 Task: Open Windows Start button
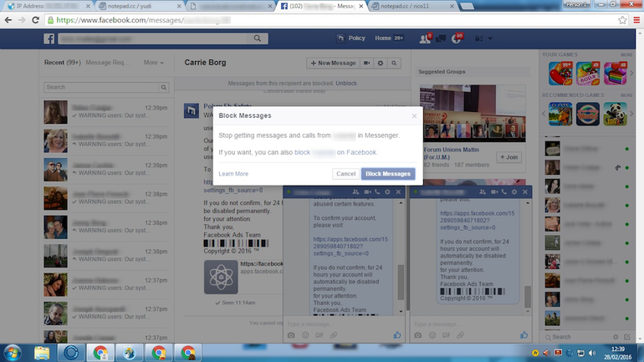13,353
